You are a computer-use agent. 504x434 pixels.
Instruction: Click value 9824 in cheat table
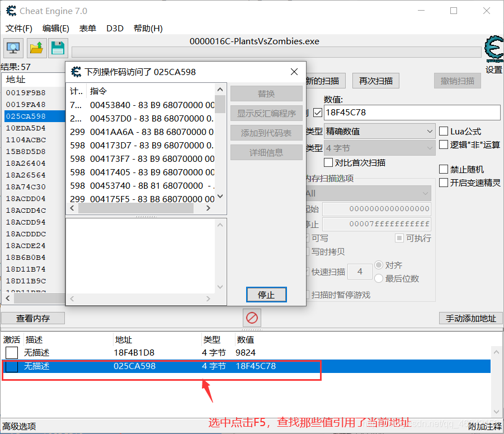point(246,353)
